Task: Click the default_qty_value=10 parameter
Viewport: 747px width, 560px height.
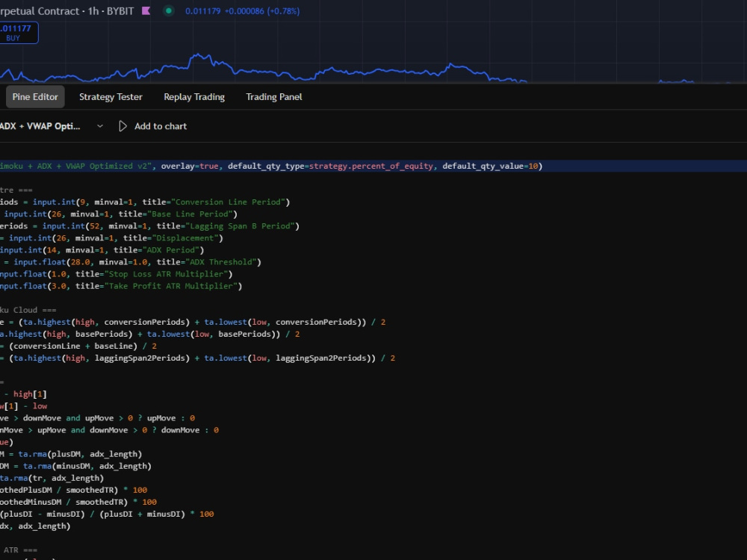Action: (x=490, y=166)
